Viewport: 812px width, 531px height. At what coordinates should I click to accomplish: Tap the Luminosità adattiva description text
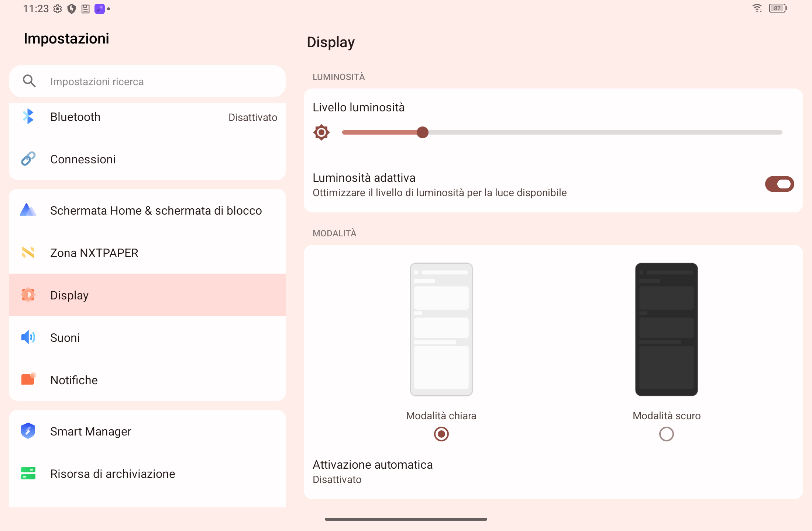point(440,192)
